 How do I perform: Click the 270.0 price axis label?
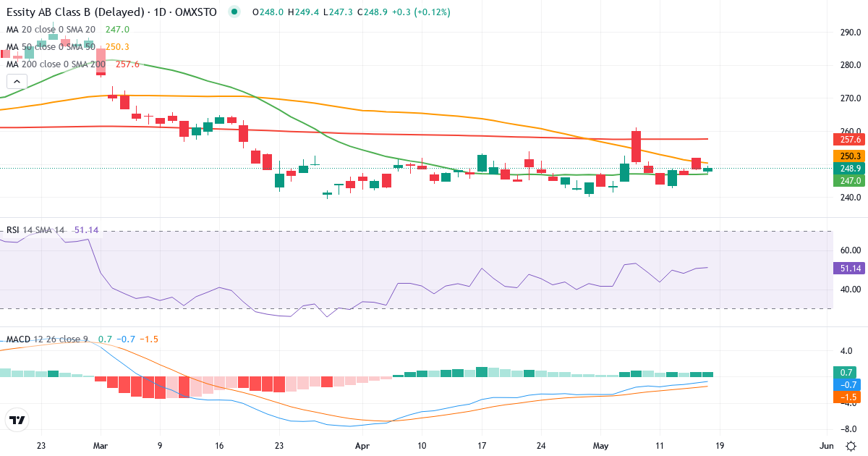[850, 98]
